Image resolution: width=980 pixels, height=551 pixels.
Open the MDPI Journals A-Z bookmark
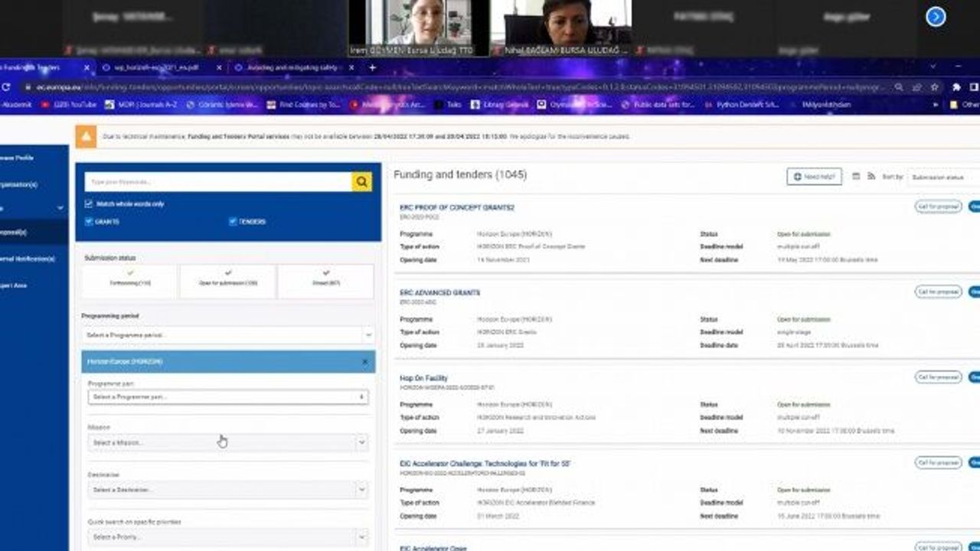(x=142, y=105)
